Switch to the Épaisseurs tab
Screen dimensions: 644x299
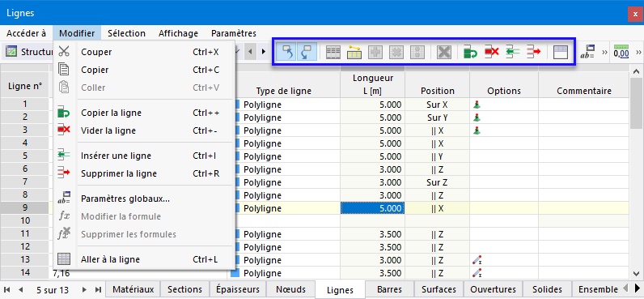click(238, 289)
